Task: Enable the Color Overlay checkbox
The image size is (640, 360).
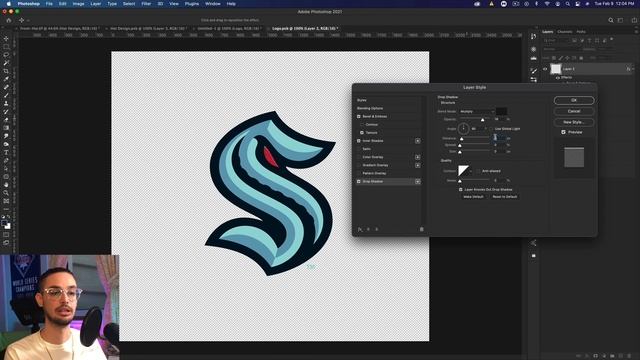Action: [x=359, y=157]
